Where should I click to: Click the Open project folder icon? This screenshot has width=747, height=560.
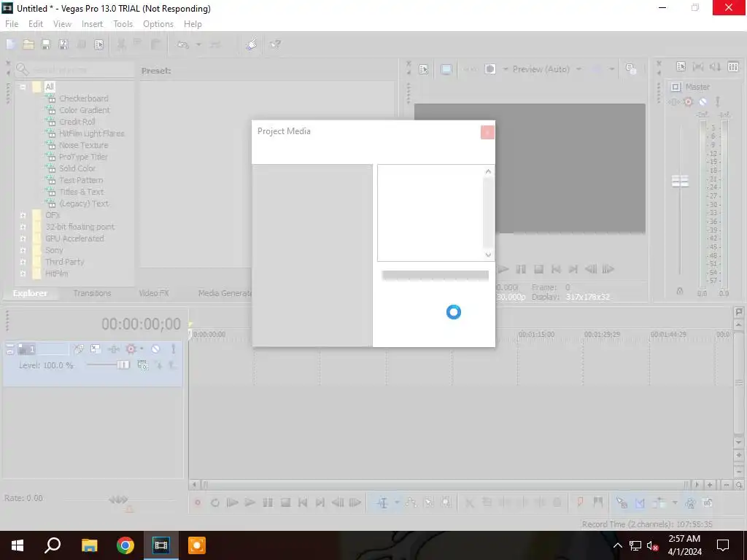pos(28,44)
